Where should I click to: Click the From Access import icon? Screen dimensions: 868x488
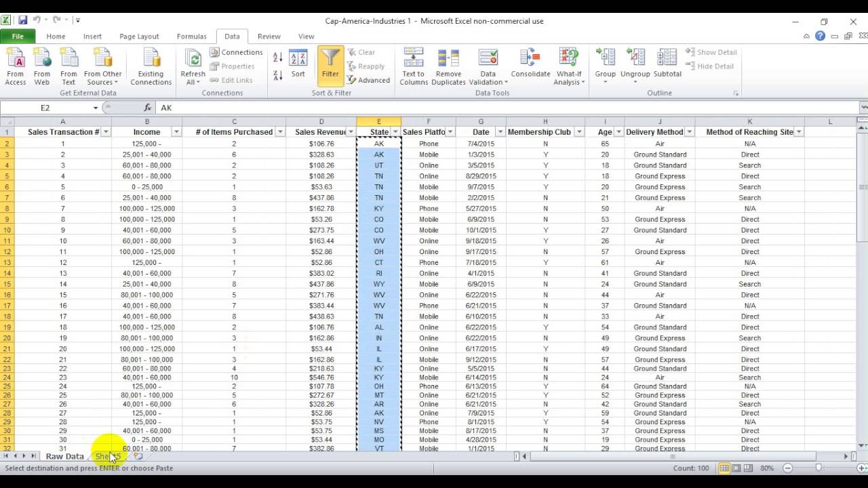coord(15,66)
